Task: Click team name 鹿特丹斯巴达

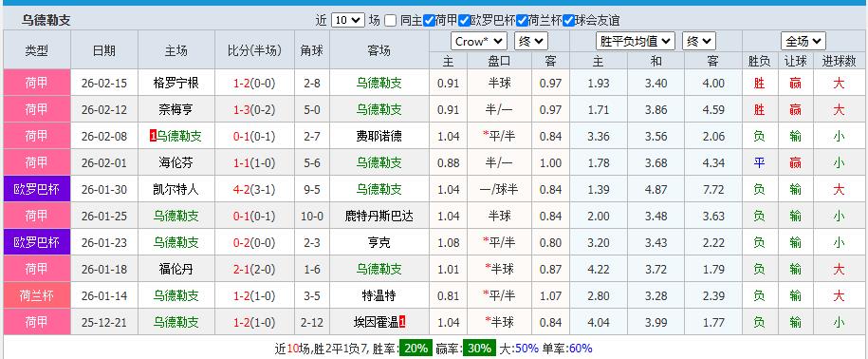Action: tap(379, 217)
